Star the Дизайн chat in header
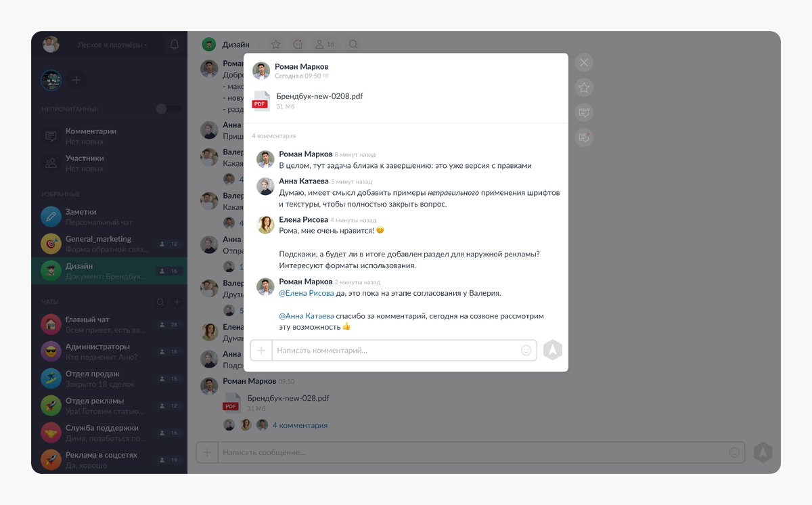812x505 pixels. pos(276,45)
